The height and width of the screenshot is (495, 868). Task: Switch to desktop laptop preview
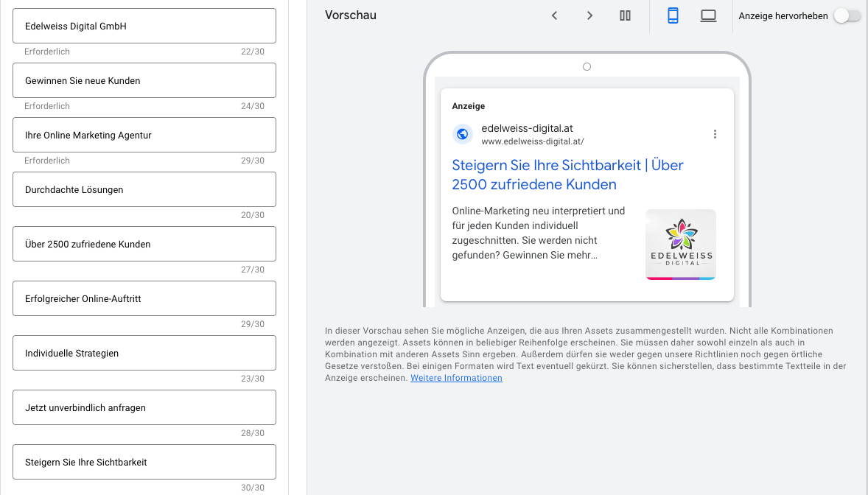click(x=709, y=15)
